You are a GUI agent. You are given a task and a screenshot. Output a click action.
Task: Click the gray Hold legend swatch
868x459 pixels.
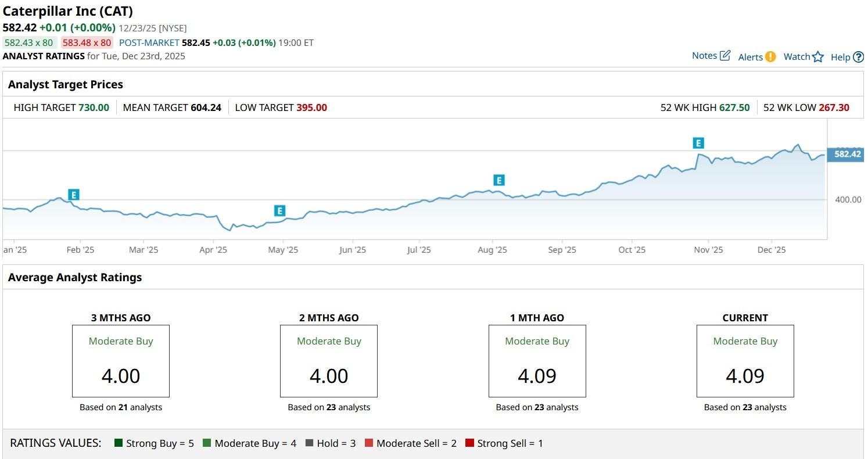(x=309, y=443)
